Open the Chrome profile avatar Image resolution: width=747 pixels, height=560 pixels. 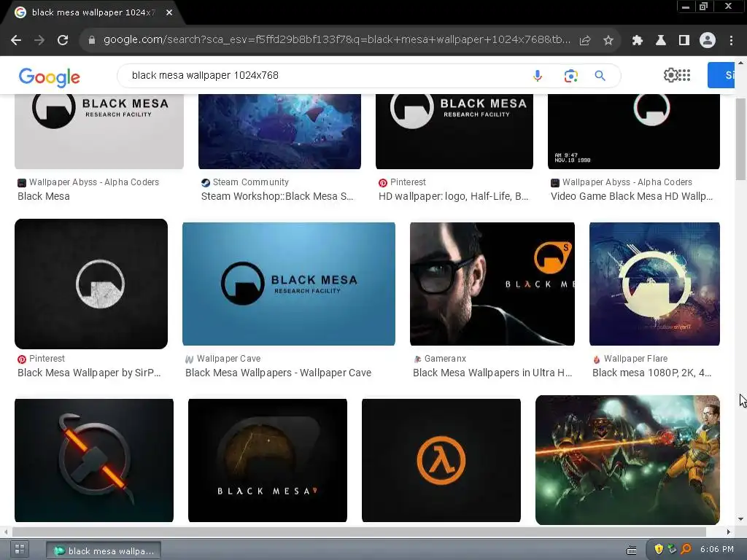[708, 41]
